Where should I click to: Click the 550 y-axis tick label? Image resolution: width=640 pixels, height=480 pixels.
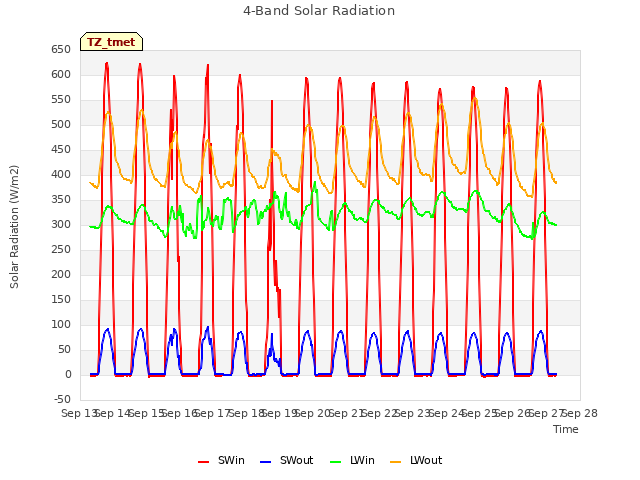(61, 100)
